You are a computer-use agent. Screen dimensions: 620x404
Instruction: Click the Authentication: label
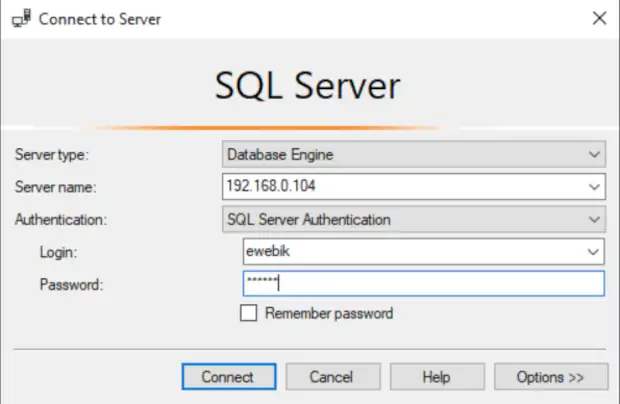click(61, 219)
